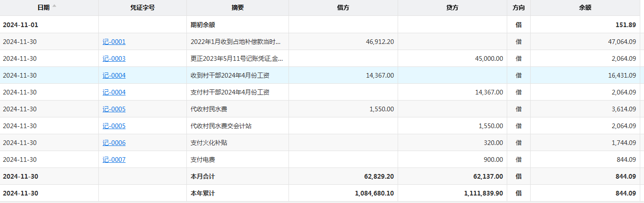644x203 pixels.
Task: Open 记-0004 link in 收到村干部 工资 row
Action: point(114,75)
